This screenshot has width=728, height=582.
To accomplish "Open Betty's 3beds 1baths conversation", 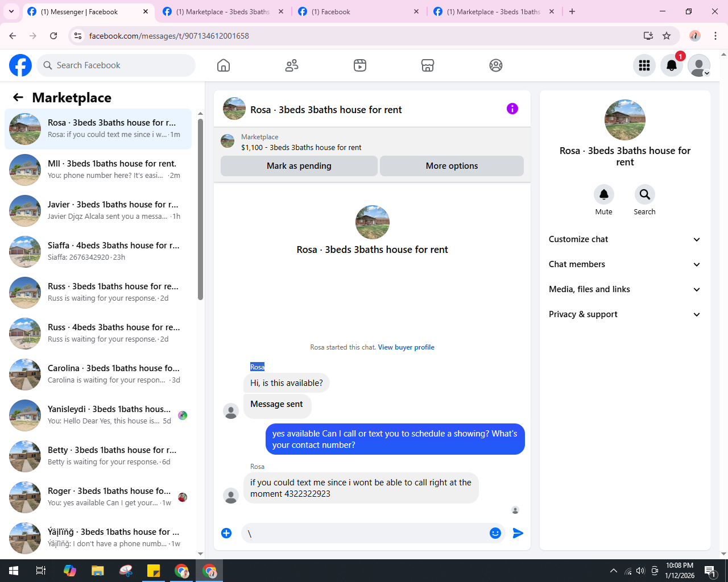I will [x=98, y=456].
